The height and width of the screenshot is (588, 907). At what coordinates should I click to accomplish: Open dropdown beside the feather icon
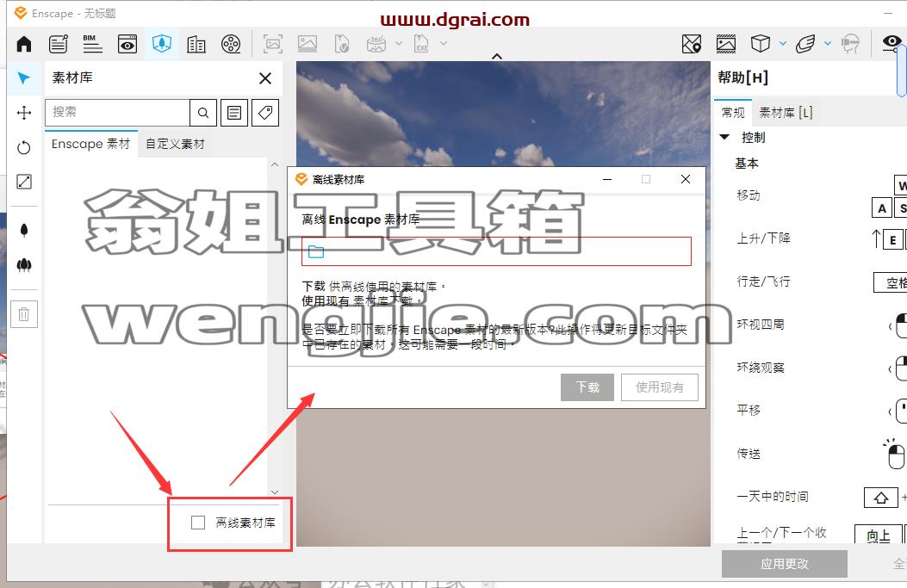click(x=828, y=43)
